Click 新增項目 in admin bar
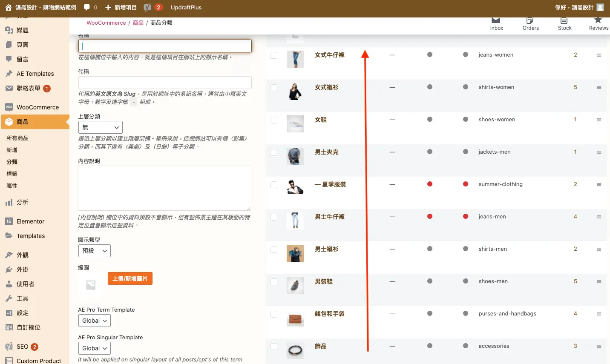610x364 pixels. (121, 7)
